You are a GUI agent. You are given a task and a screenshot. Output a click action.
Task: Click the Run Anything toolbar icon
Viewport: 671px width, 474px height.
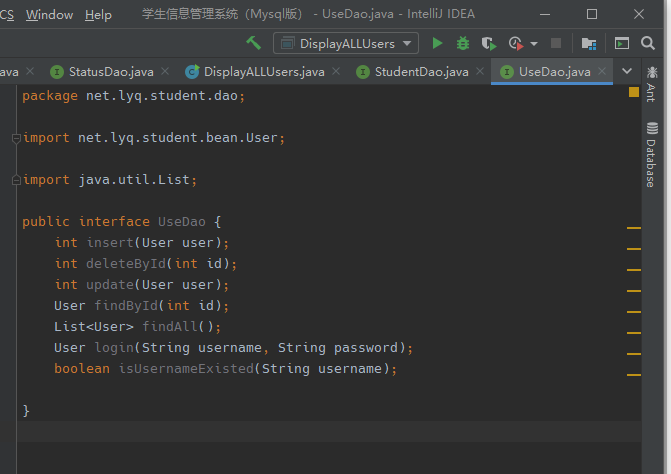point(621,43)
